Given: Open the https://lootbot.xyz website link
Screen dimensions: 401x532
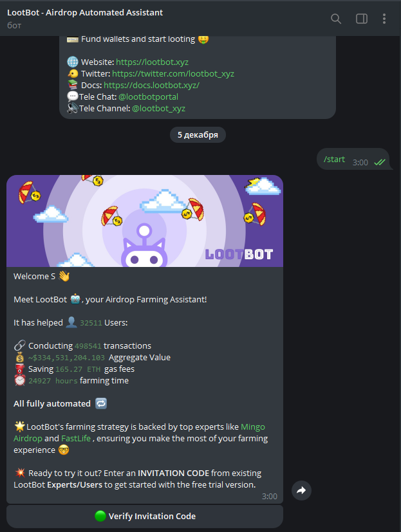Looking at the screenshot, I should click(152, 62).
